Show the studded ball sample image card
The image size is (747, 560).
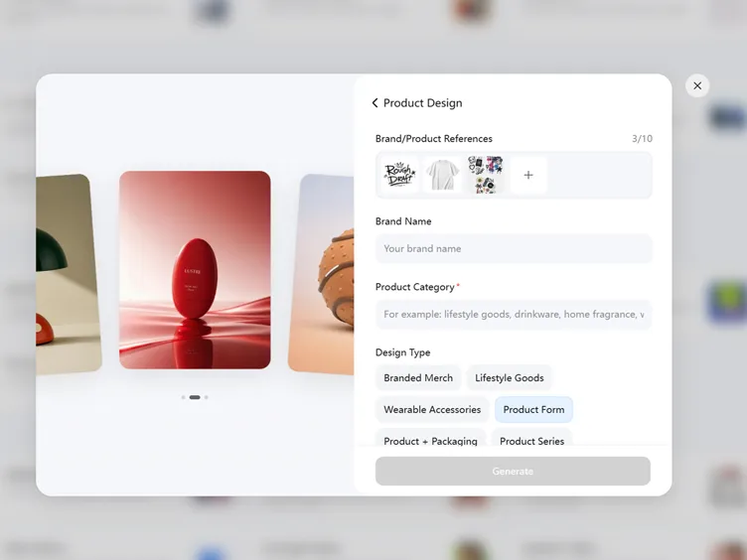click(x=321, y=274)
